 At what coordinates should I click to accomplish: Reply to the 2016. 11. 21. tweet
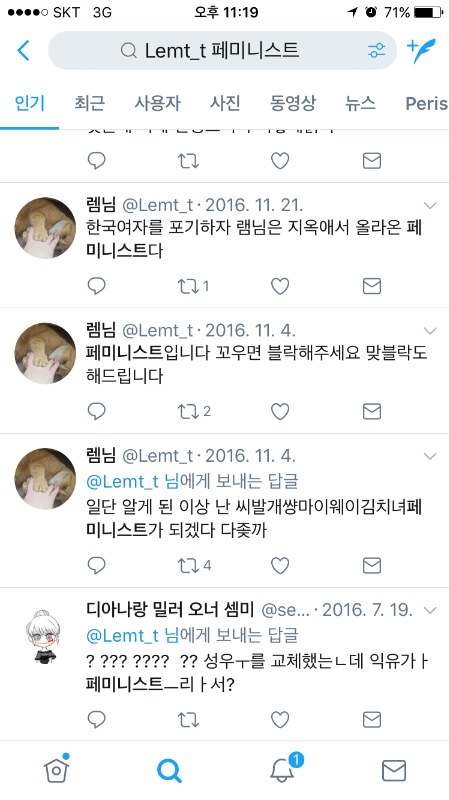point(96,286)
